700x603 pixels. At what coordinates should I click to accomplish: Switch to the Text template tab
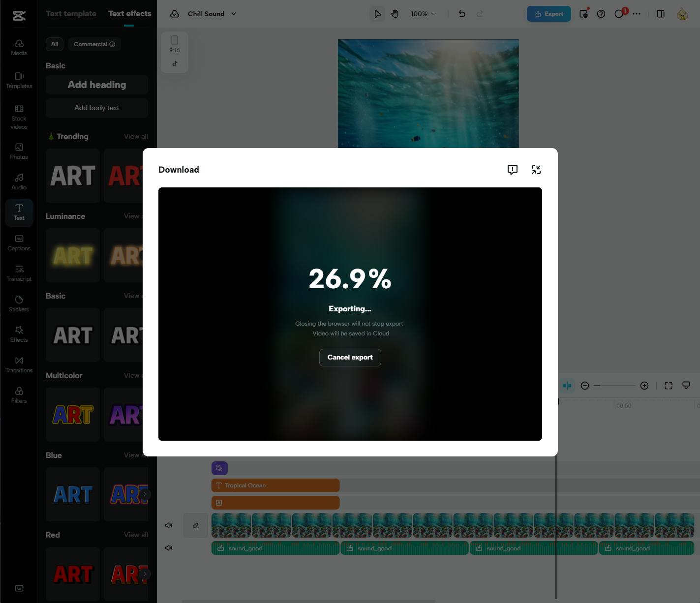(71, 14)
